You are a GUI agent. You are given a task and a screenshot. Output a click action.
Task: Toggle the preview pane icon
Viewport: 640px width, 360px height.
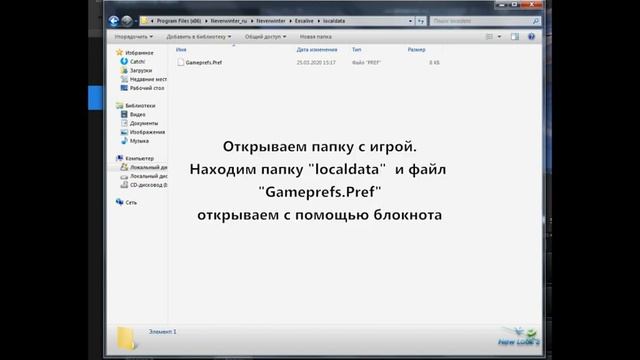515,37
